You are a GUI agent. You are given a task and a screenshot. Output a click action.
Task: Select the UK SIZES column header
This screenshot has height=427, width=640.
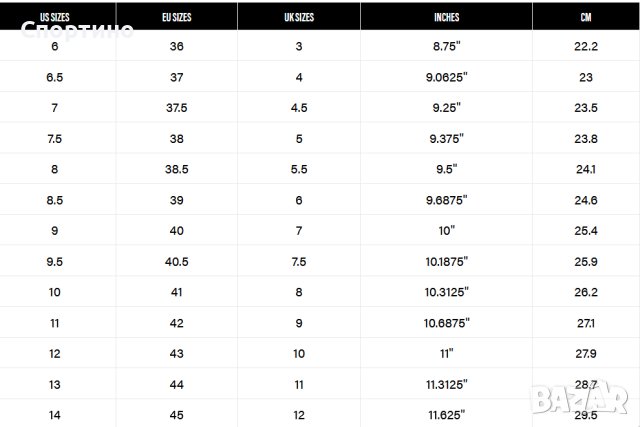tap(298, 17)
